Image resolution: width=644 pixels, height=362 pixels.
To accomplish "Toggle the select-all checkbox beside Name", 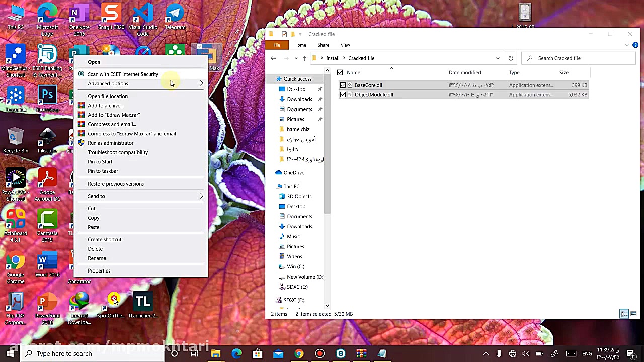I will tap(340, 73).
